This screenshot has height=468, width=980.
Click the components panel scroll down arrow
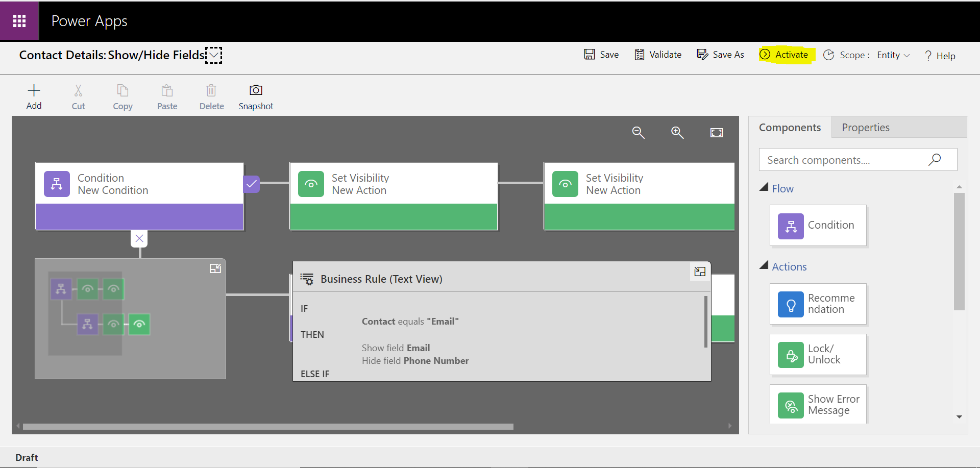959,417
